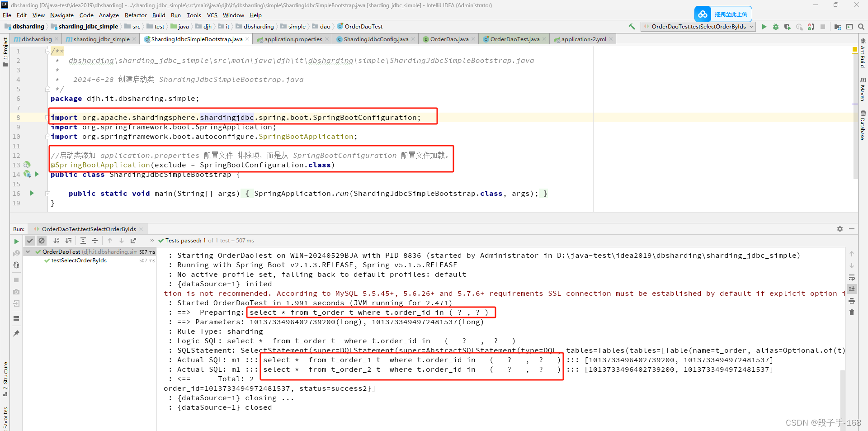Image resolution: width=868 pixels, height=431 pixels.
Task: Hide the Run panel with minimize dash
Action: 852,229
